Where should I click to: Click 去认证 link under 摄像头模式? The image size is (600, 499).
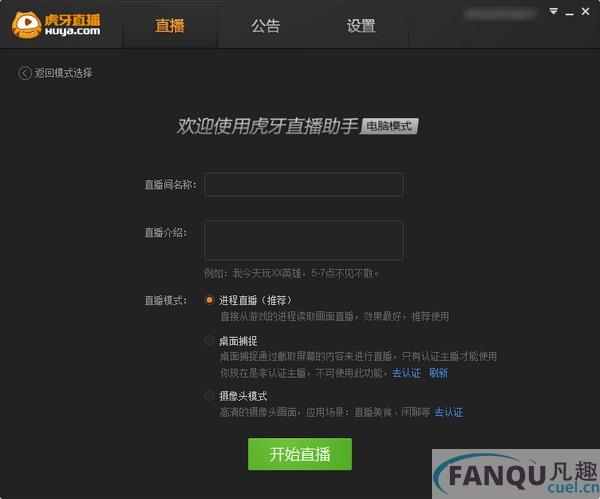pos(449,412)
